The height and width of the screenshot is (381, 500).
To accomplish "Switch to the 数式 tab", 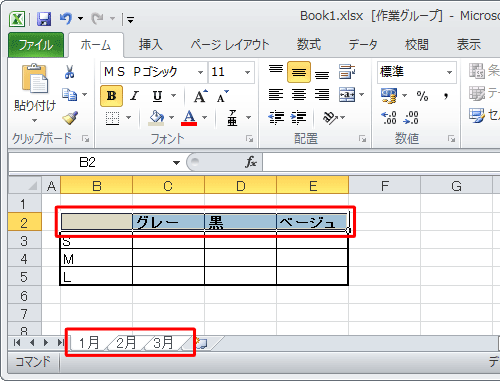I will tap(309, 45).
